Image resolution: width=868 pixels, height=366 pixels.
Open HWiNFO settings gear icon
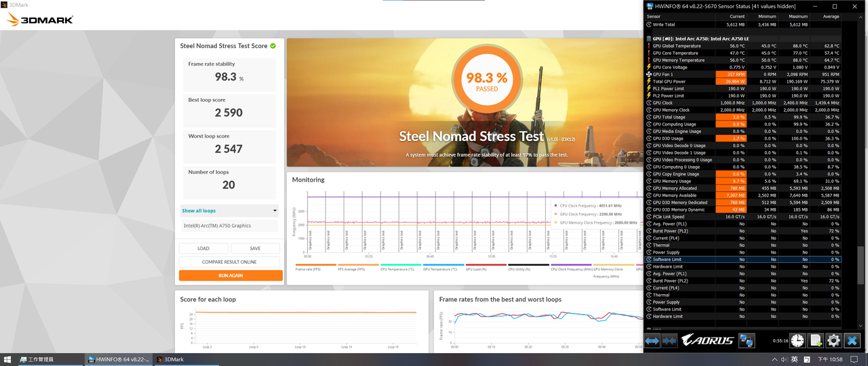point(834,340)
